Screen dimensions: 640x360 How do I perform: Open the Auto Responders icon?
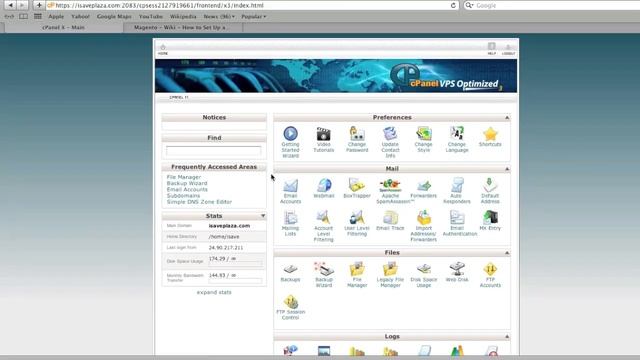[x=457, y=185]
